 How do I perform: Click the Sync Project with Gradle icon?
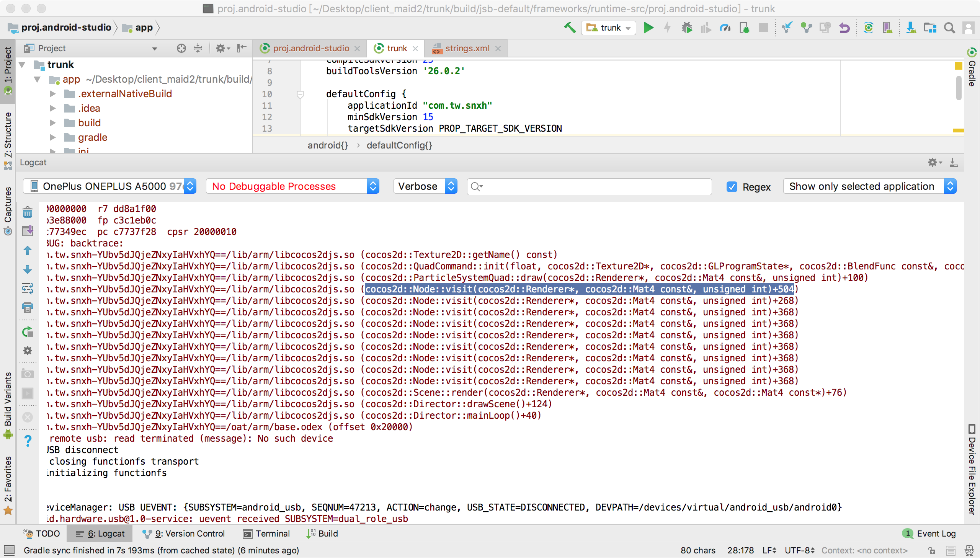point(868,28)
